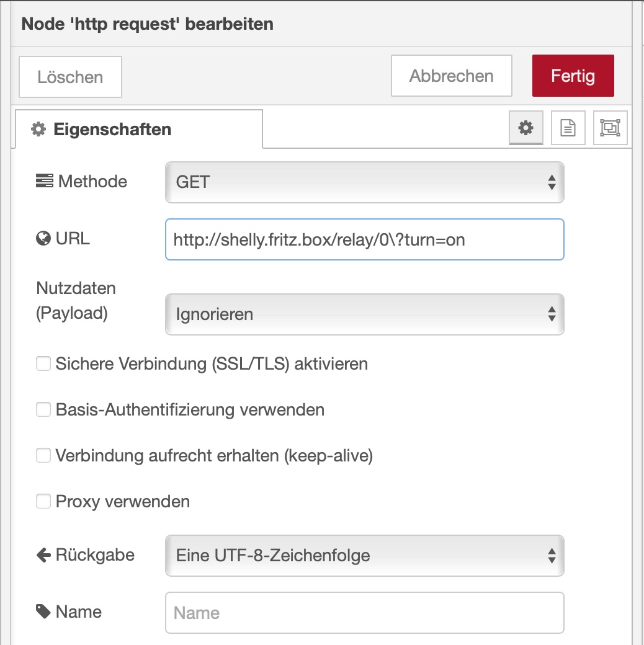Enable Sichere Verbindung (SSL/TLS) checkbox
Screen dimensions: 644x645
(x=43, y=364)
